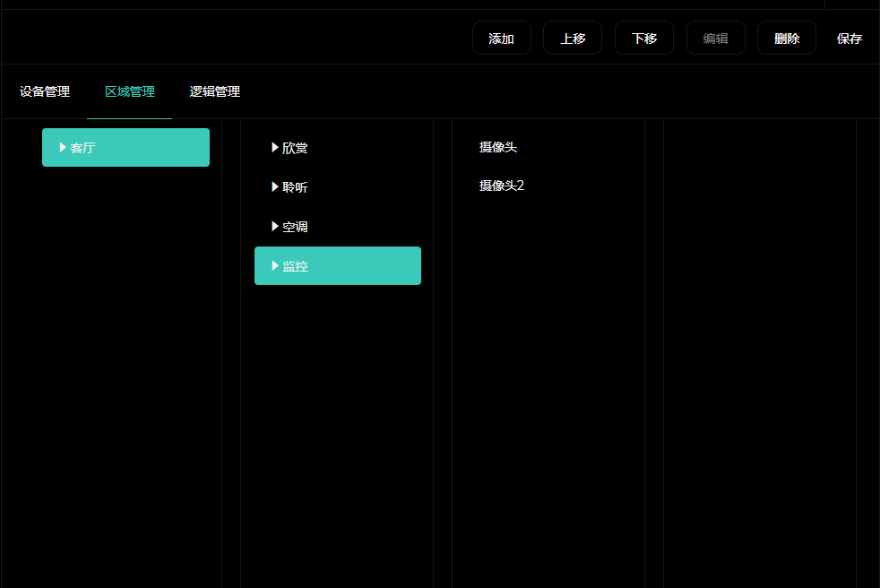The width and height of the screenshot is (880, 588).
Task: Choose the 空调 entry label
Action: (x=295, y=227)
